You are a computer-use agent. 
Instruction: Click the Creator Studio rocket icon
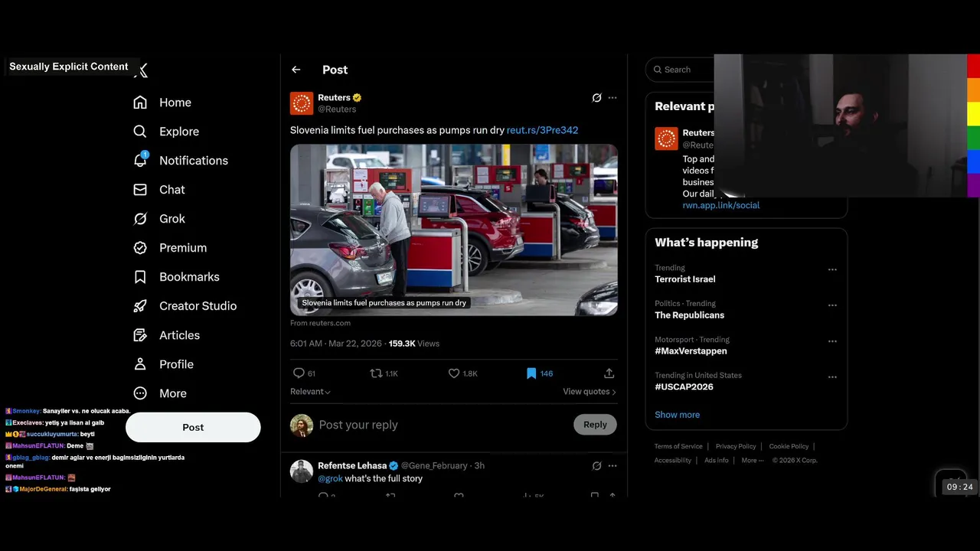tap(140, 306)
